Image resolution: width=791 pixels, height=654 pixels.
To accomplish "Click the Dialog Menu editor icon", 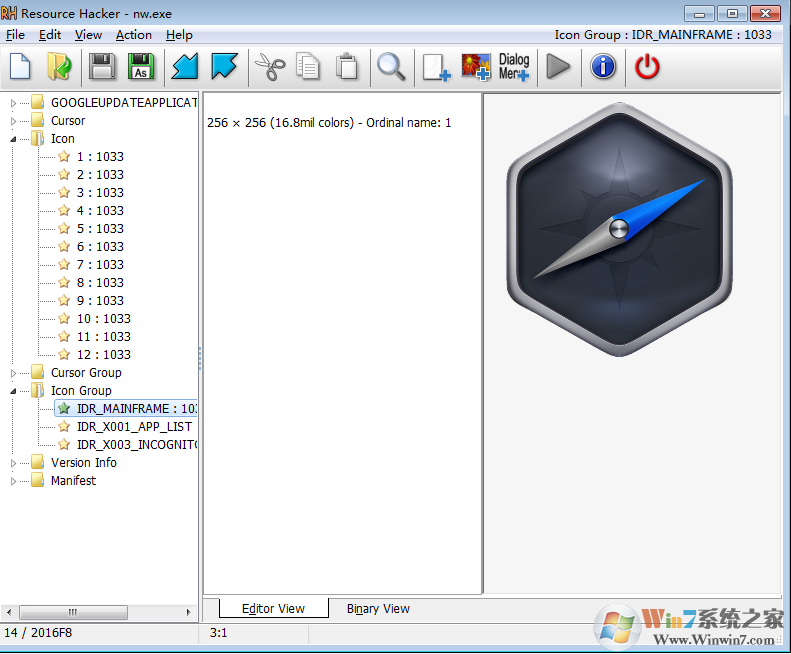I will point(514,67).
